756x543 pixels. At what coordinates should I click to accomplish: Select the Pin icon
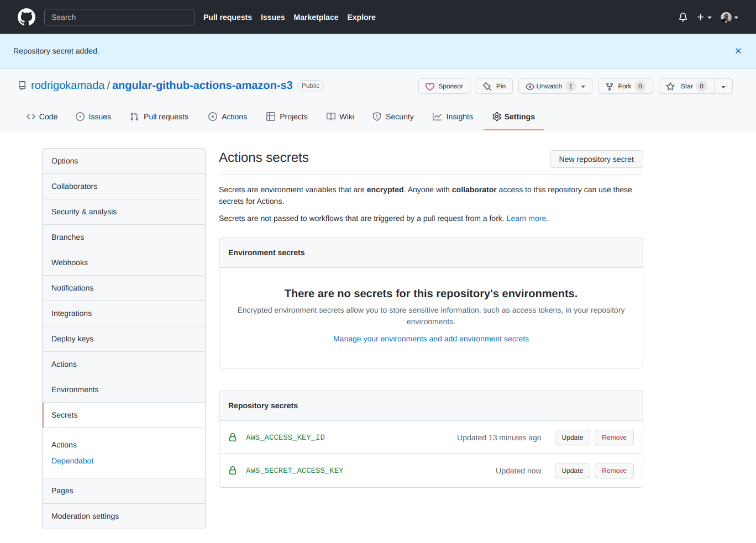(486, 86)
